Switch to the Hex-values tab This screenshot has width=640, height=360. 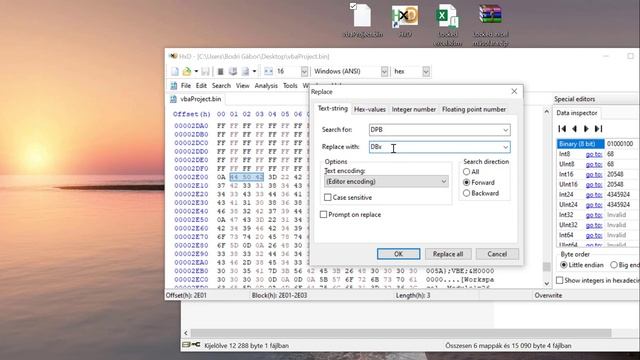tap(369, 109)
